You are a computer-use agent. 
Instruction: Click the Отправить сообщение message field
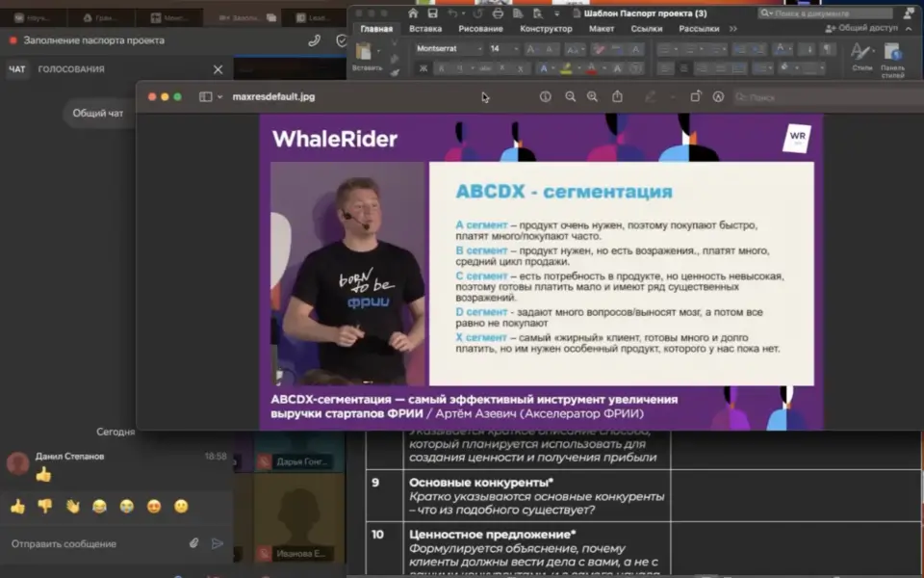tap(94, 543)
